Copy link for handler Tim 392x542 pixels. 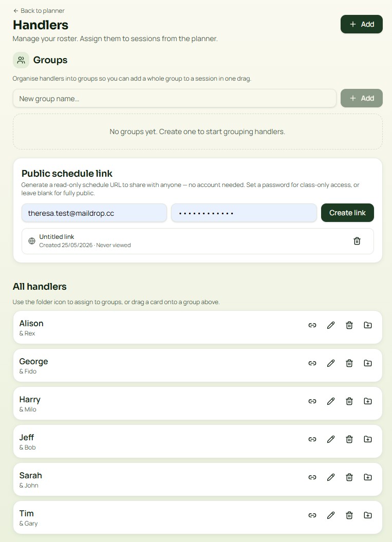pos(312,515)
